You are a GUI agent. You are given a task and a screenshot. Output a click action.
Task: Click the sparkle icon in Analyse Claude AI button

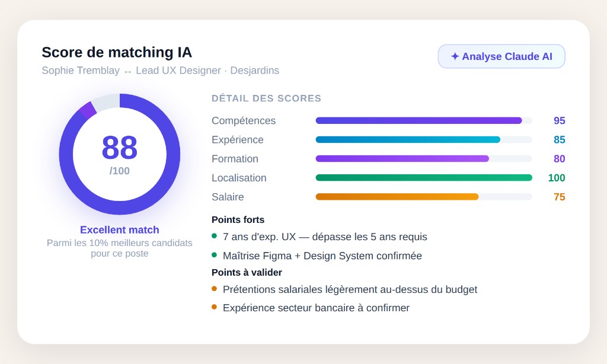point(455,56)
